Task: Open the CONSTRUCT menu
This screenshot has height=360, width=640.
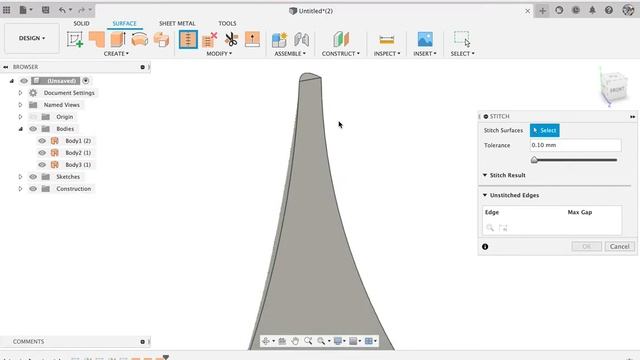Action: (341, 53)
